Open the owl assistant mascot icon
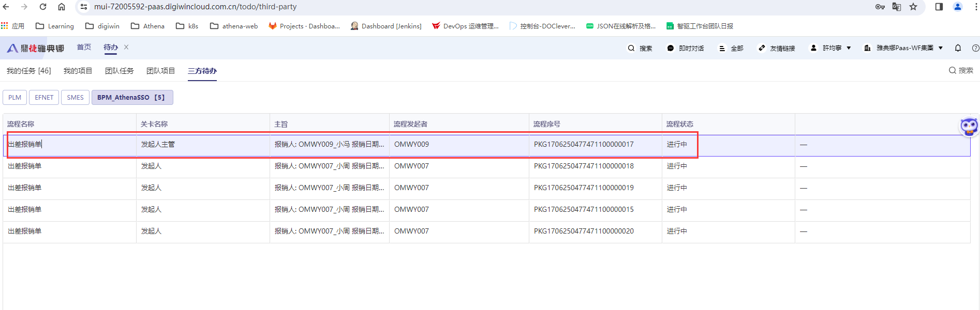The height and width of the screenshot is (310, 980). (x=969, y=127)
